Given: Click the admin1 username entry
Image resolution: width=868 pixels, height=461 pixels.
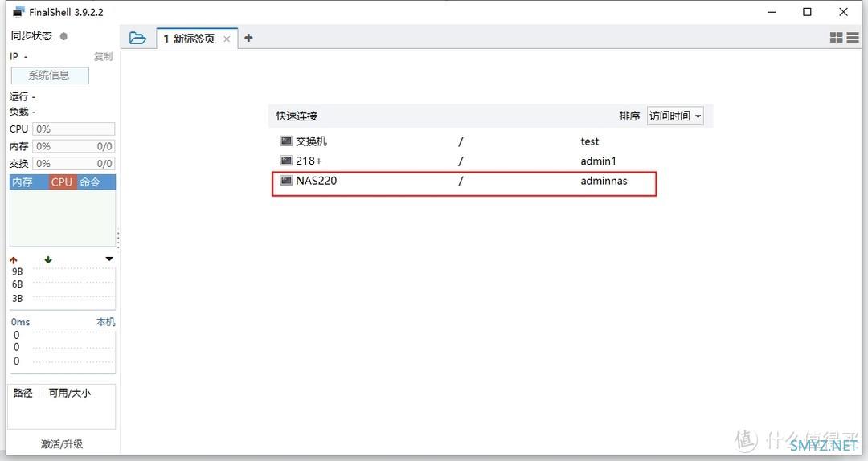Looking at the screenshot, I should point(598,161).
